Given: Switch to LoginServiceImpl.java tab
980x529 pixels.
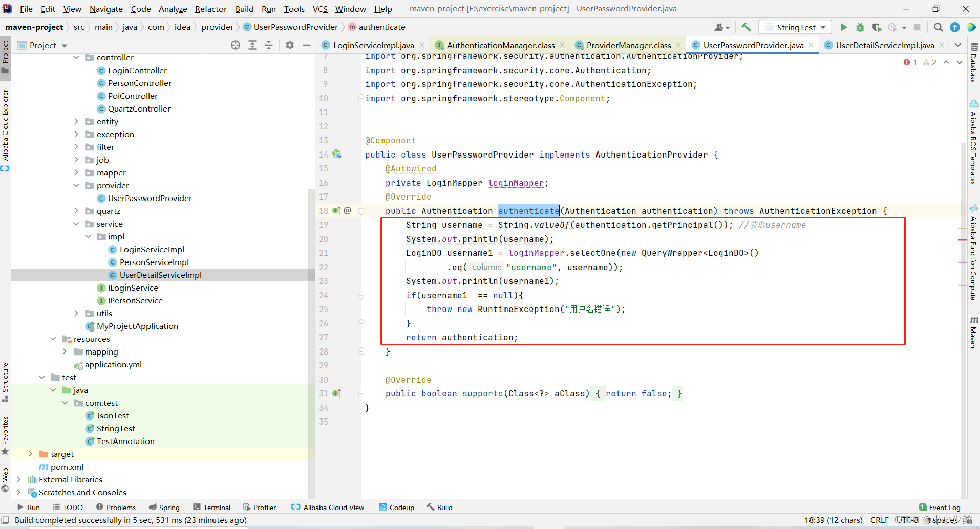Looking at the screenshot, I should 373,45.
